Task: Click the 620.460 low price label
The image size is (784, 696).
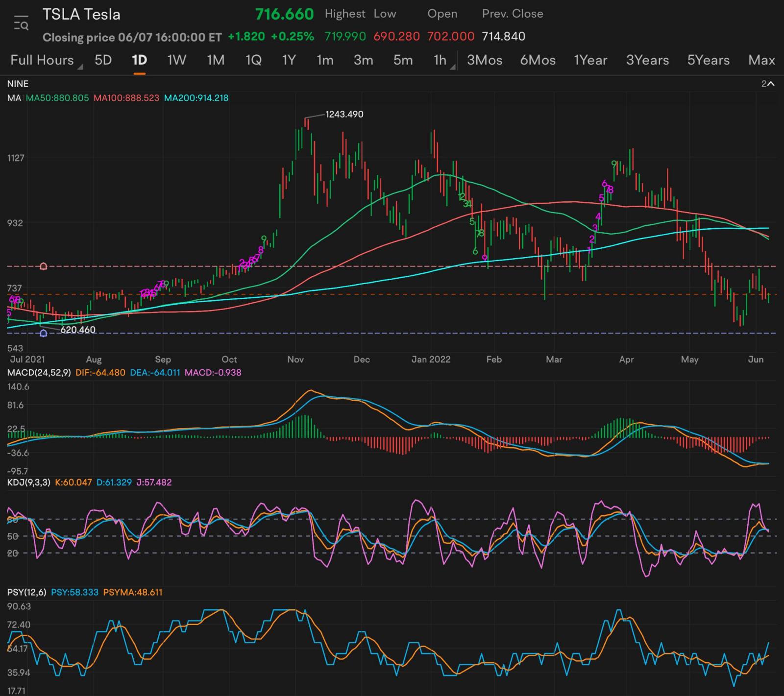Action: point(78,330)
